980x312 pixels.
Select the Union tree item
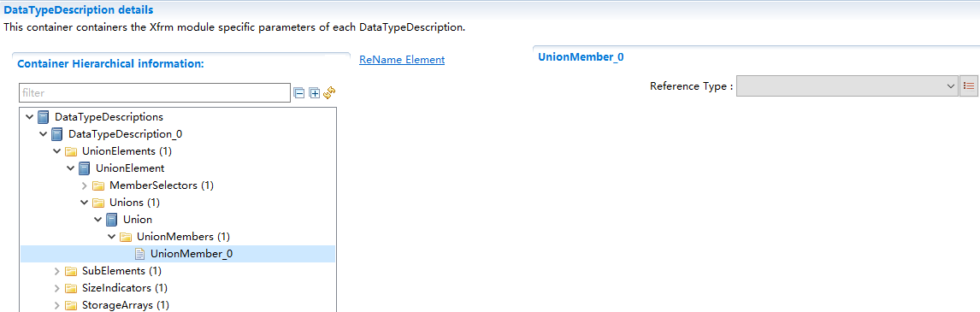[x=138, y=220]
